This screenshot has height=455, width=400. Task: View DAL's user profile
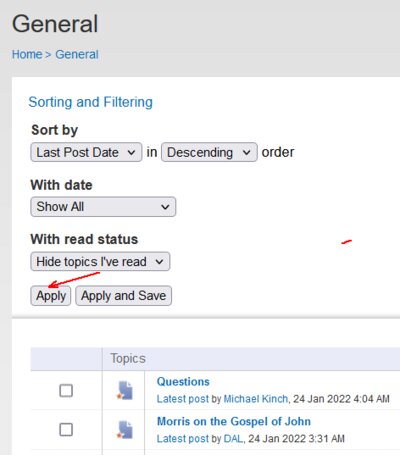pyautogui.click(x=233, y=439)
